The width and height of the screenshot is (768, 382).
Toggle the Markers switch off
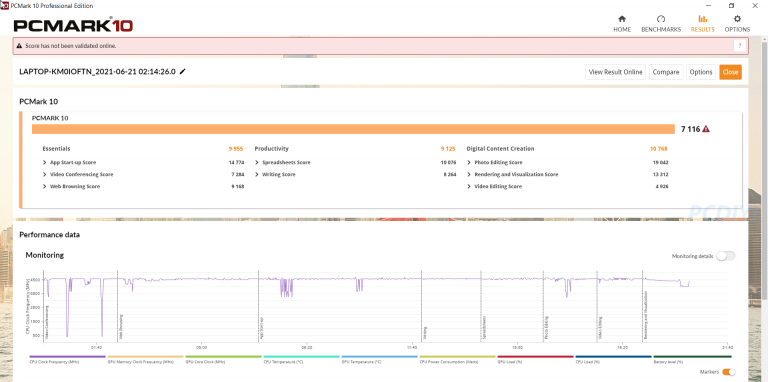pyautogui.click(x=729, y=372)
